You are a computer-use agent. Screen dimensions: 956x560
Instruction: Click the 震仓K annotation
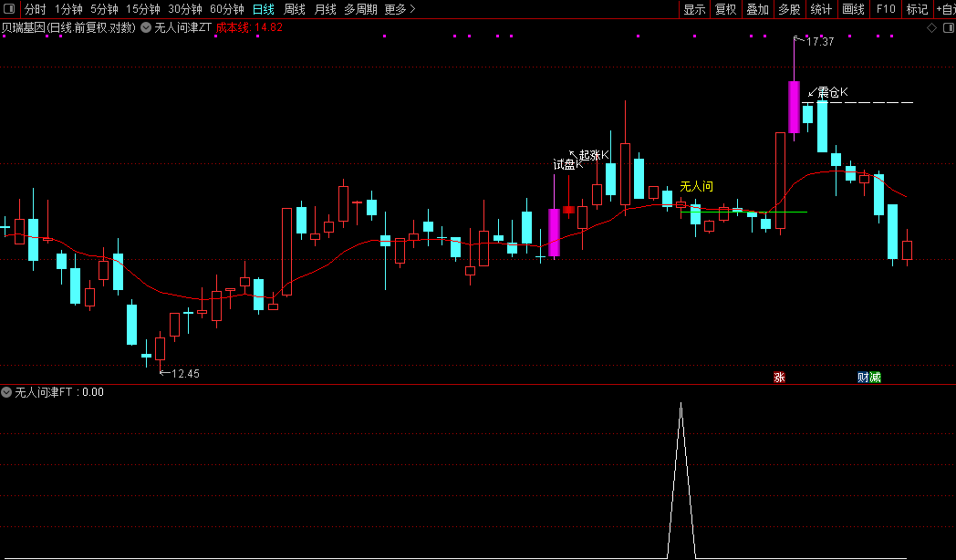[832, 93]
